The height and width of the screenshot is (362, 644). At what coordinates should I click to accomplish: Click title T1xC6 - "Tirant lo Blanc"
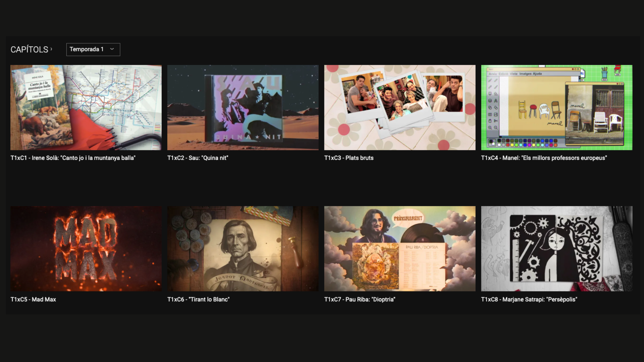(x=198, y=299)
